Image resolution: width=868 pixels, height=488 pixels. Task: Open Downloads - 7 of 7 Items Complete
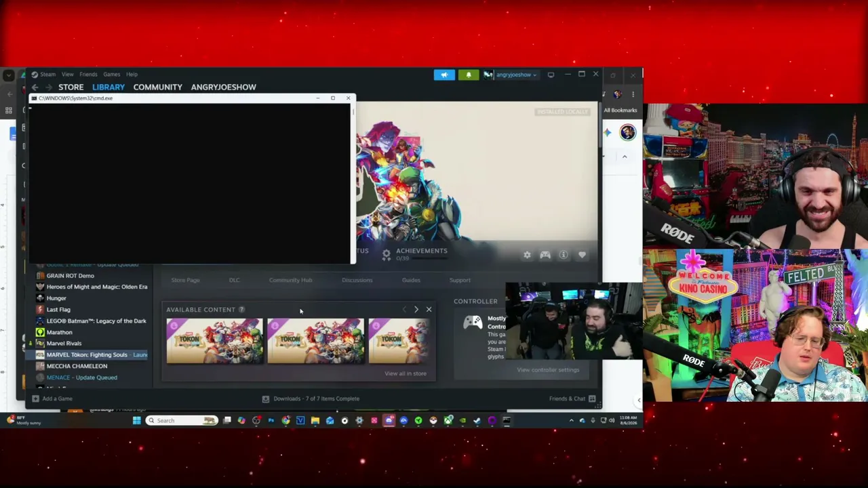(x=311, y=399)
